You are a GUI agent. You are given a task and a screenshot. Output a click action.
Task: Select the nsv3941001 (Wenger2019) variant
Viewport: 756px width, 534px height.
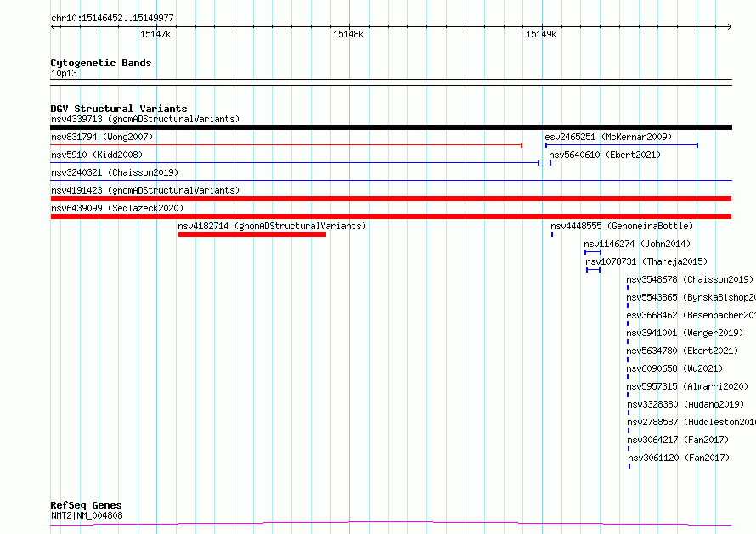tap(685, 333)
